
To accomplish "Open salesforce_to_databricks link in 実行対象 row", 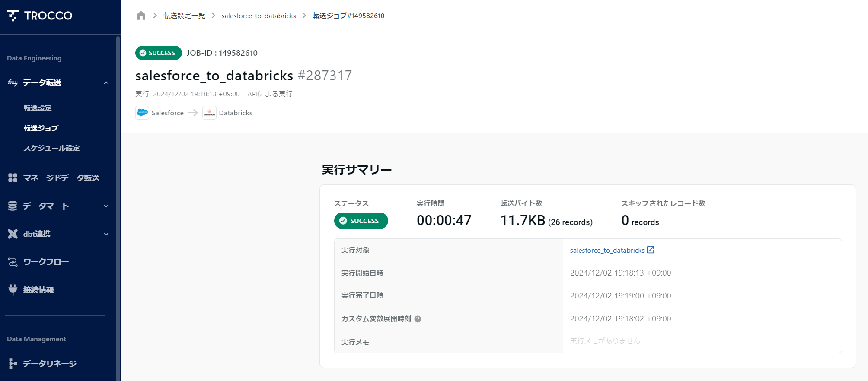I will pos(607,250).
